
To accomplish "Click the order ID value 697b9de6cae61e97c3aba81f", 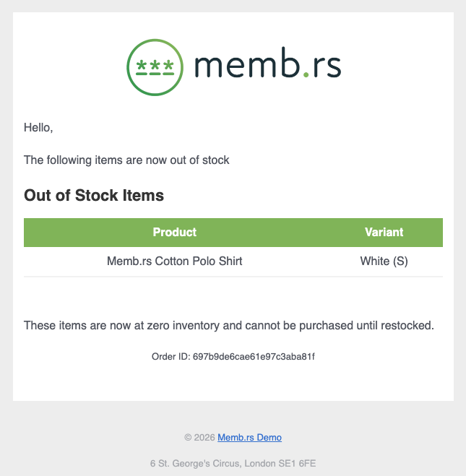I will (254, 357).
